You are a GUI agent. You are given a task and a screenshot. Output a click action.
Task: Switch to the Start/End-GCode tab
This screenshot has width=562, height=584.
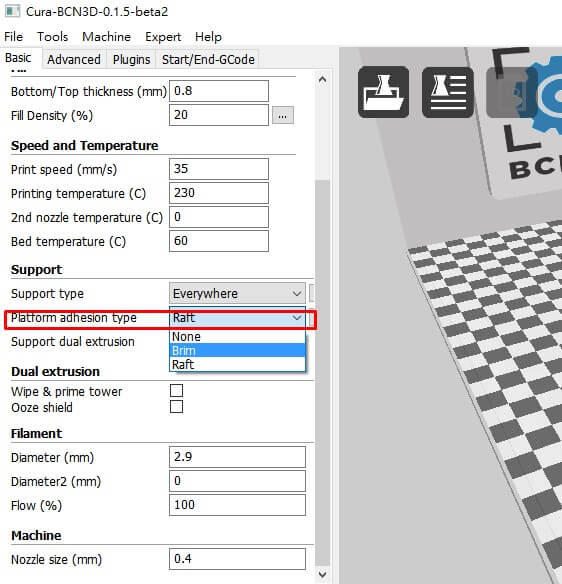[208, 60]
